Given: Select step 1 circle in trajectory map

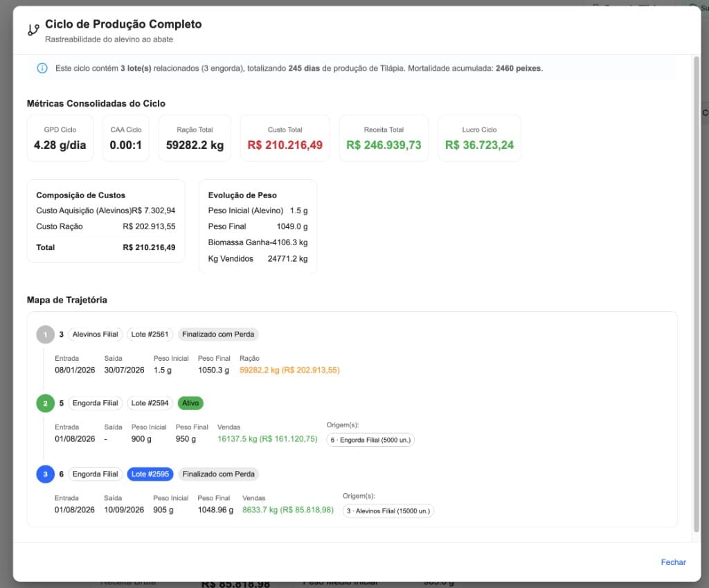Looking at the screenshot, I should click(x=45, y=335).
